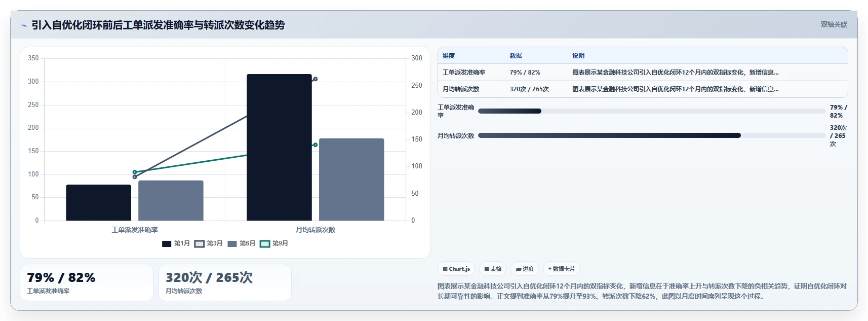This screenshot has width=868, height=321.
Task: Click the description paragraph starting 图表展示某金融科技公司
Action: pyautogui.click(x=642, y=291)
